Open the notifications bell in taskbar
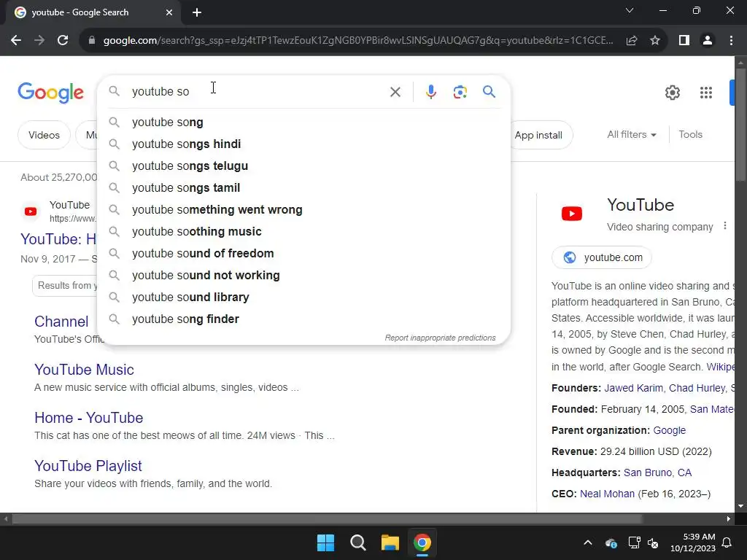 [x=727, y=542]
